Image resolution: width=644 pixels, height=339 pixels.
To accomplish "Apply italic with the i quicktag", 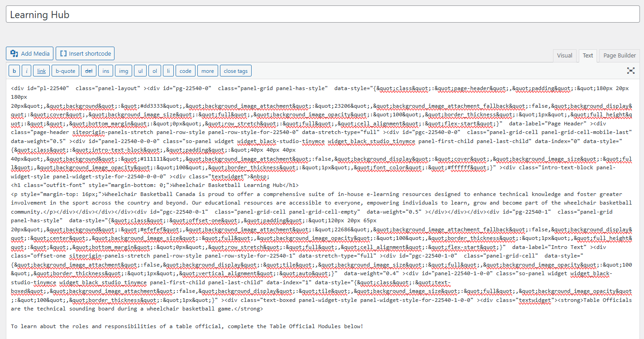I will pos(27,71).
